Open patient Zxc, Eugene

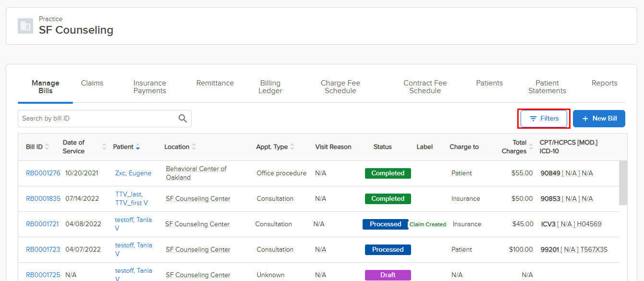[x=133, y=173]
